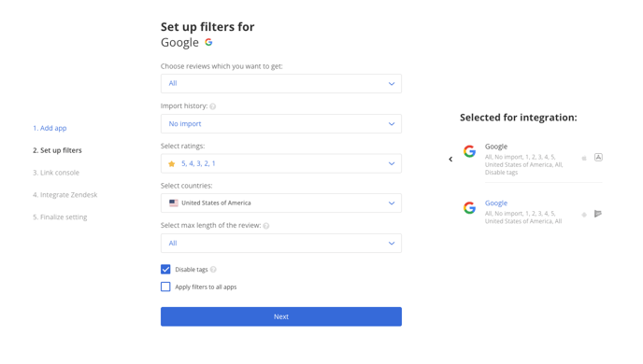This screenshot has width=643, height=364.
Task: Open the blue Google link in selected list
Action: [x=496, y=203]
